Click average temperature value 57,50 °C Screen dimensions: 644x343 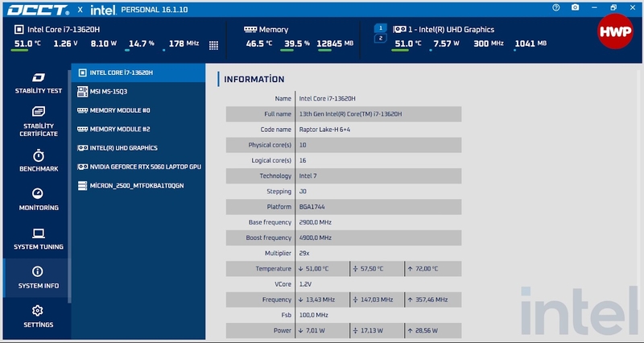(x=372, y=269)
